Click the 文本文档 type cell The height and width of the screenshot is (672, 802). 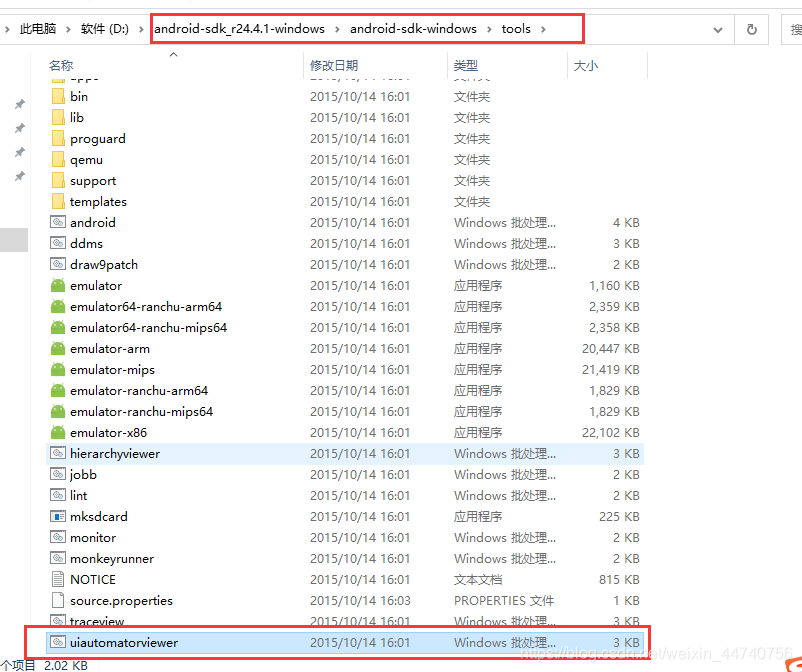478,579
